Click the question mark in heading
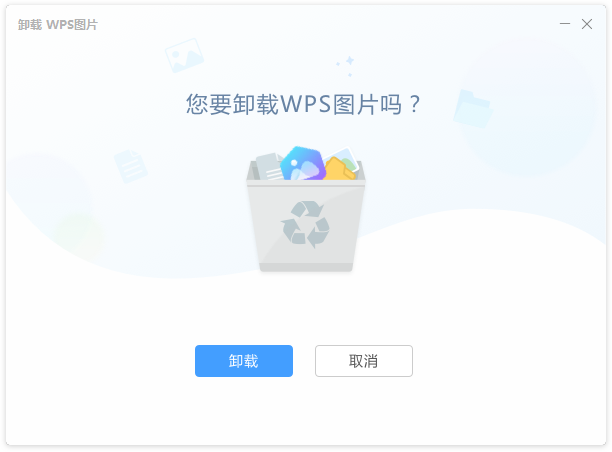This screenshot has width=612, height=452. pyautogui.click(x=415, y=105)
